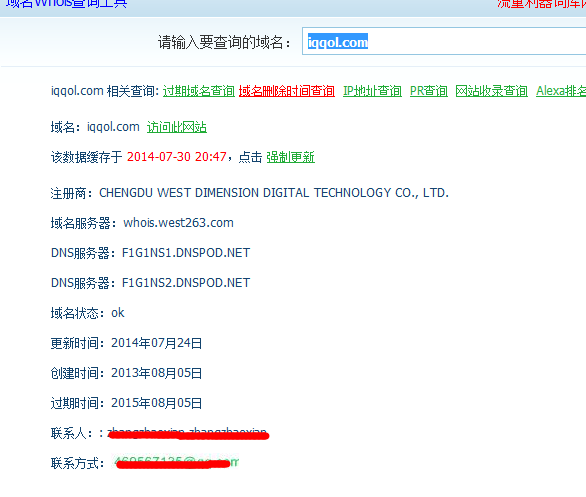586x497 pixels.
Task: Click the highlighted iqqol.com text in search box
Action: (337, 42)
